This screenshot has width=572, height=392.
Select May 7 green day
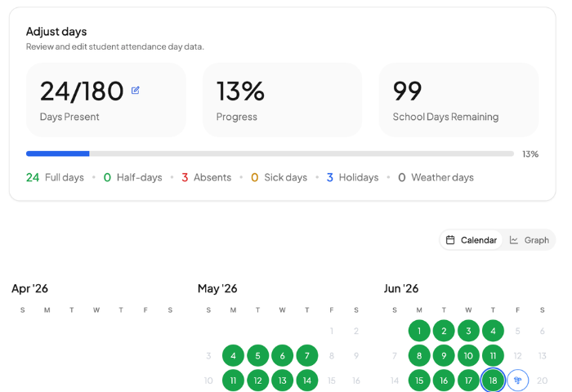click(306, 355)
